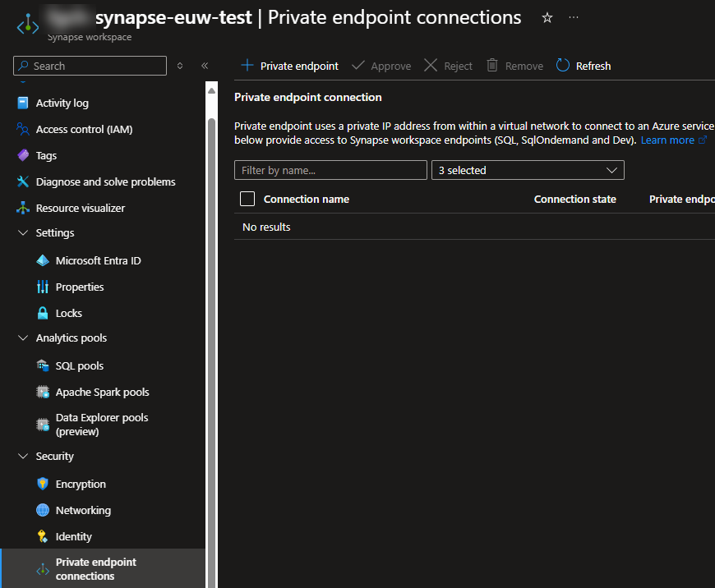
Task: Sort by Connection state column header
Action: [x=575, y=200]
